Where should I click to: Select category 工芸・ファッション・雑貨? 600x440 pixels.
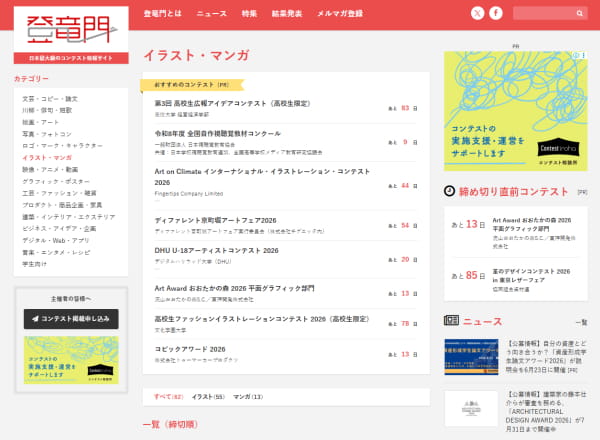coord(59,193)
